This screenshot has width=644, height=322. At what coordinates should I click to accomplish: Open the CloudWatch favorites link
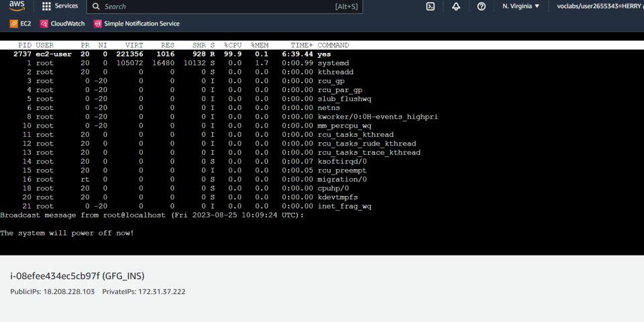click(67, 24)
